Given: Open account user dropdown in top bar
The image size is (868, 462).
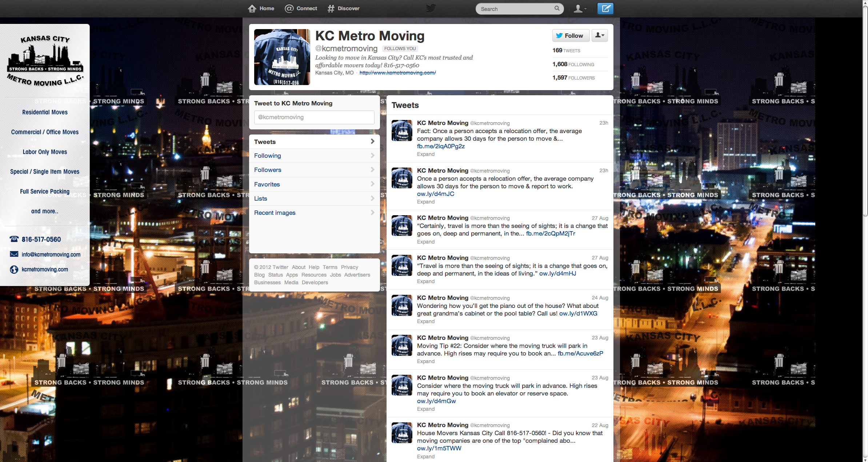Looking at the screenshot, I should (580, 8).
